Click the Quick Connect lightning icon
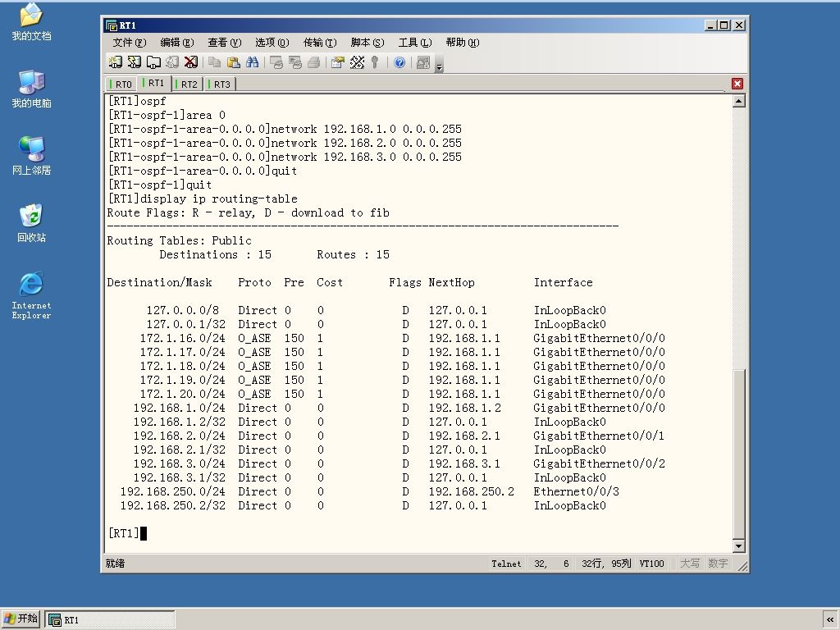 pyautogui.click(x=134, y=62)
